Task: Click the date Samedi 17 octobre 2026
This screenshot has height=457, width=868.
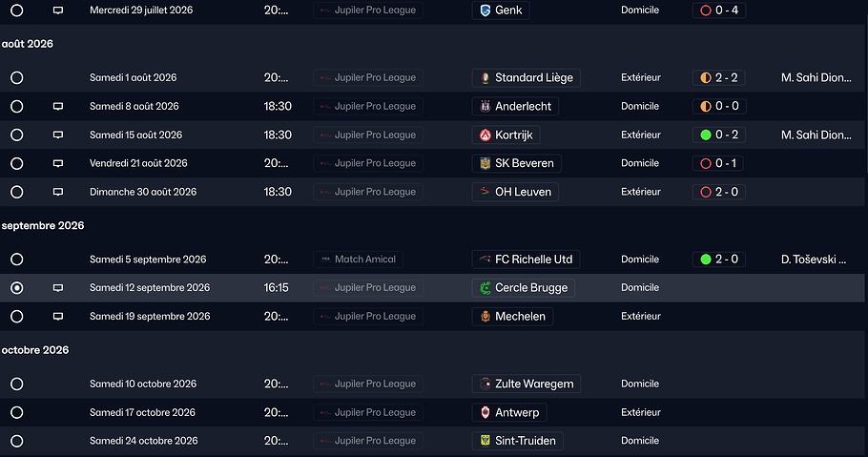Action: 143,412
